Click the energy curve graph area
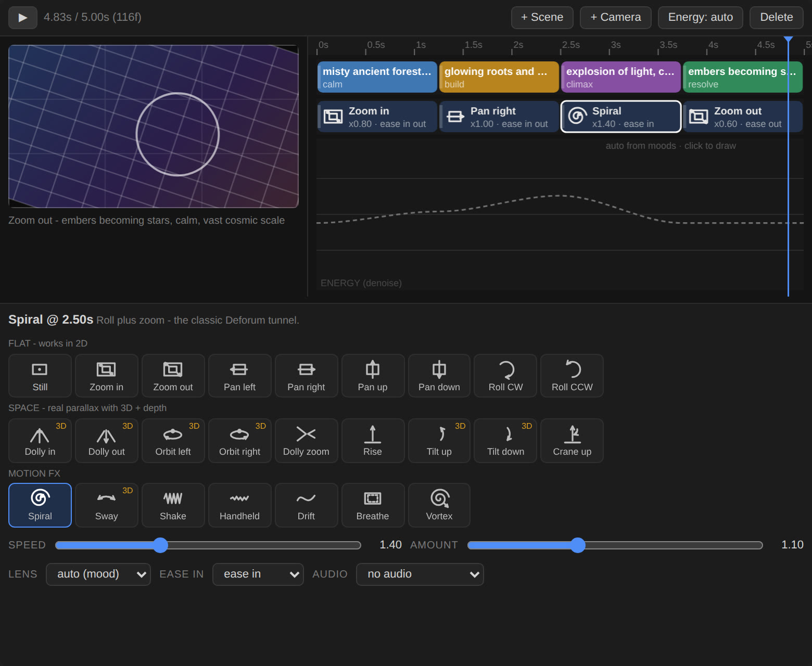Screen dimensions: 812x666 coord(560,214)
